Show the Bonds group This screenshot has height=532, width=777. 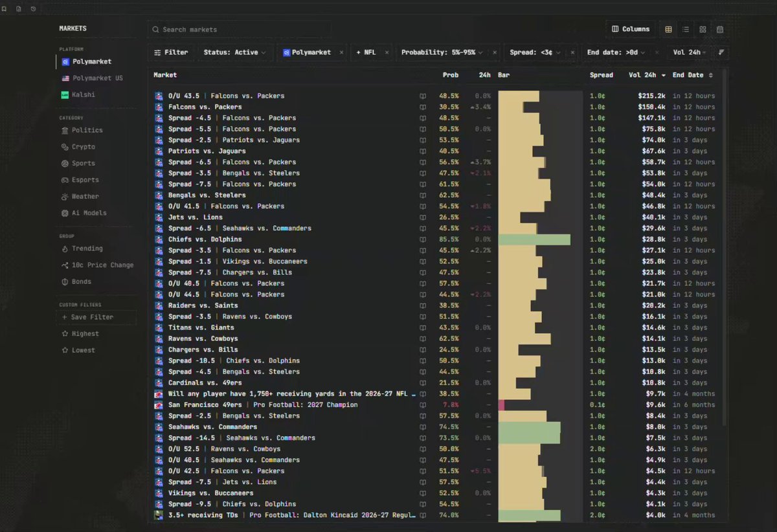(x=76, y=282)
